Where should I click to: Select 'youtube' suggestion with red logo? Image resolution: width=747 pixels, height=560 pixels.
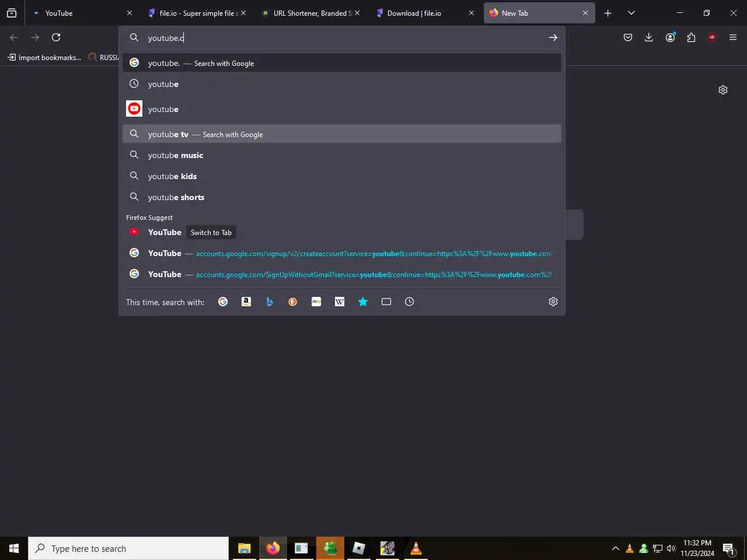point(342,109)
